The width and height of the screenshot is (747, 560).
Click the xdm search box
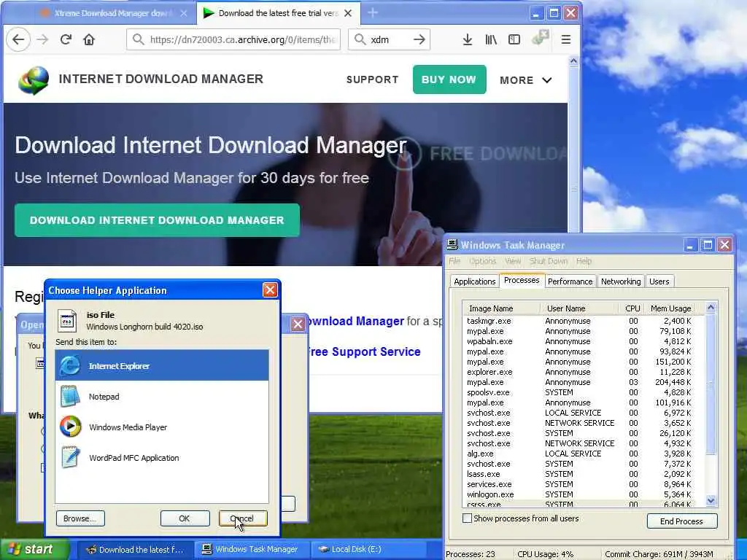[x=390, y=39]
